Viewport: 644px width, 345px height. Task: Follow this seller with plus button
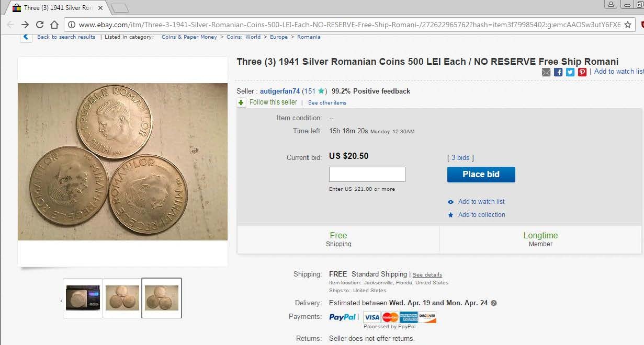coord(241,102)
